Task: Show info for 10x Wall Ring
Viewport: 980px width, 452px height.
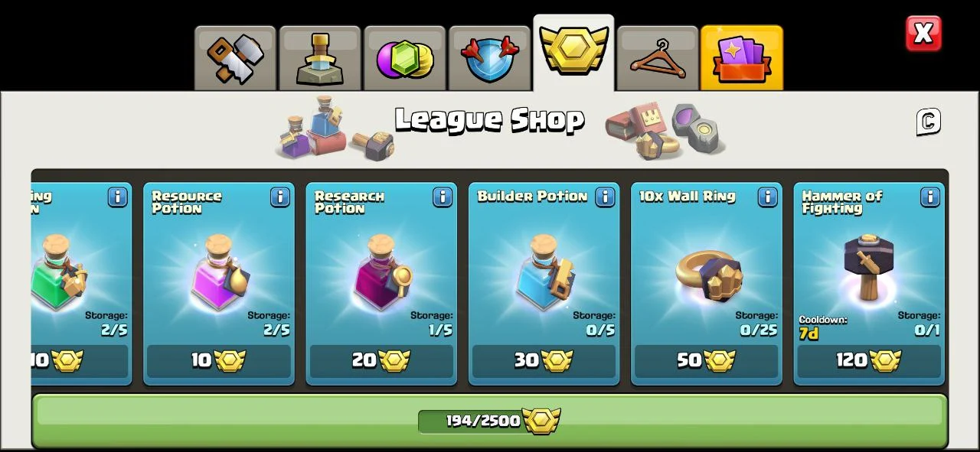Action: point(768,197)
